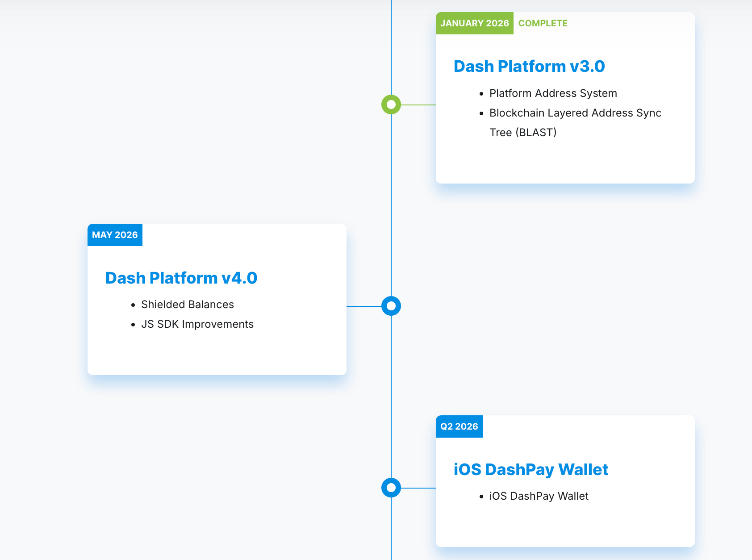Click the green January 2026 timeline marker
The height and width of the screenshot is (560, 752).
tap(391, 104)
